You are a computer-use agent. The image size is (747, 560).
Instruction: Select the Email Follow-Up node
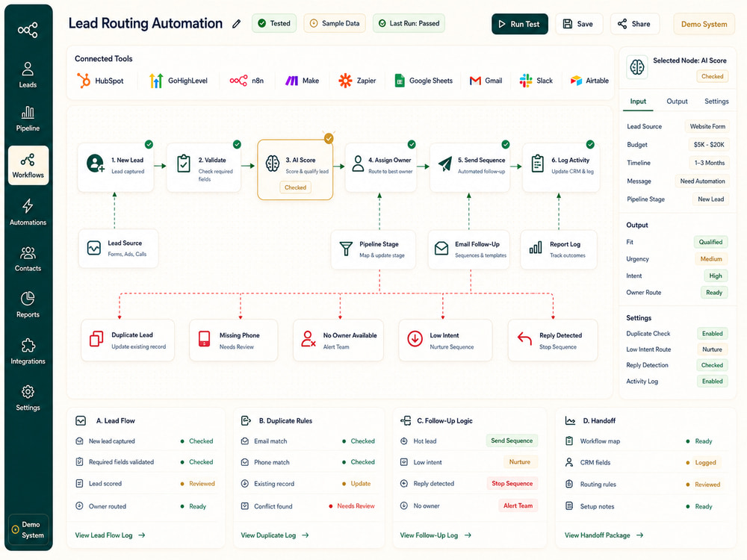coord(469,249)
